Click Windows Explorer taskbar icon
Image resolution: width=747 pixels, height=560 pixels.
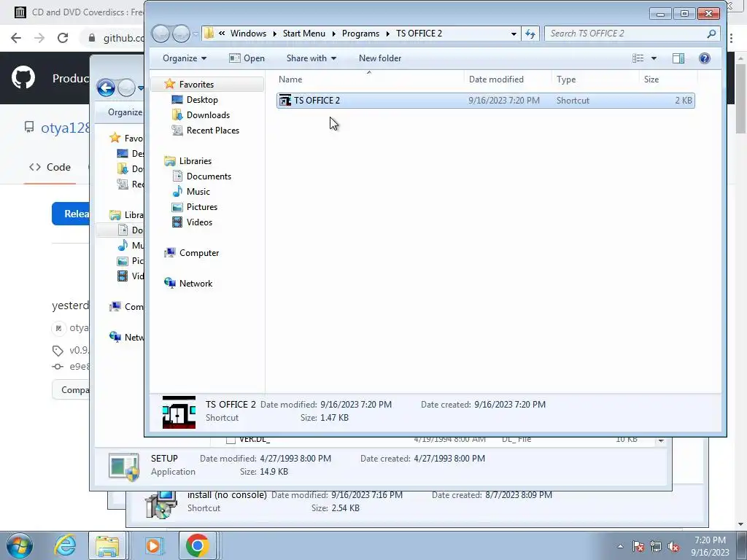click(x=108, y=545)
